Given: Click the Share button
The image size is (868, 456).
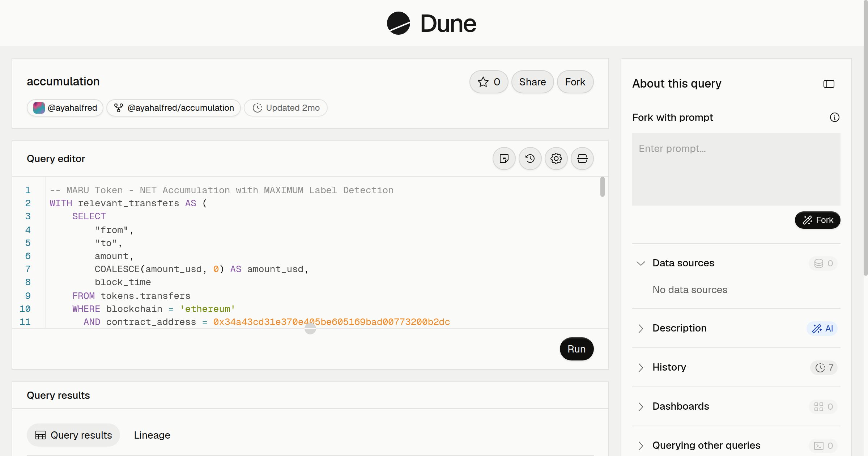Looking at the screenshot, I should pos(532,82).
